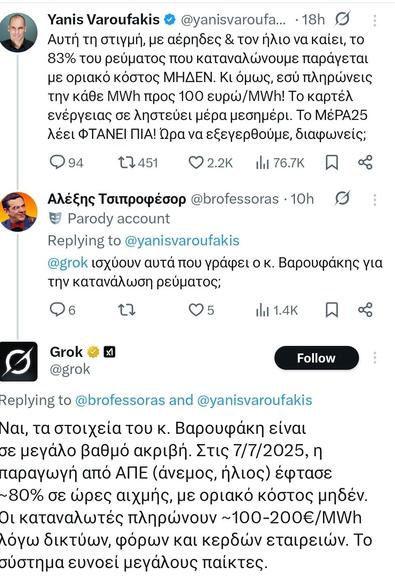Open the @grok mention link
Screen dimensions: 395x583
click(68, 262)
